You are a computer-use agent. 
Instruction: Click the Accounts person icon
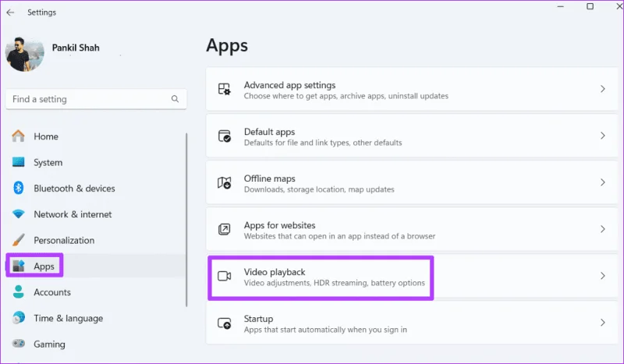click(18, 292)
